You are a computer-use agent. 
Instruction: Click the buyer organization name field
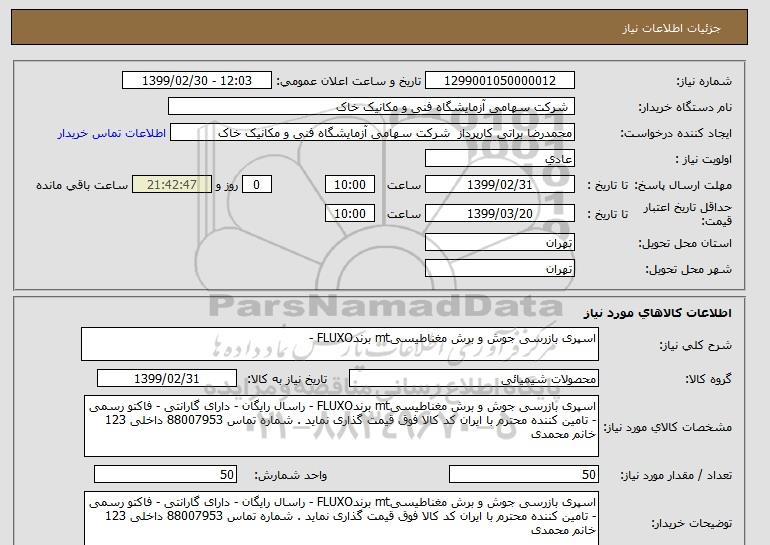pos(371,107)
